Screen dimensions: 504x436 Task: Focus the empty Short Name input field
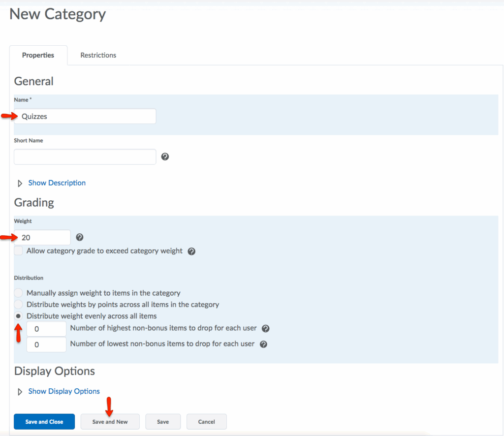click(85, 157)
